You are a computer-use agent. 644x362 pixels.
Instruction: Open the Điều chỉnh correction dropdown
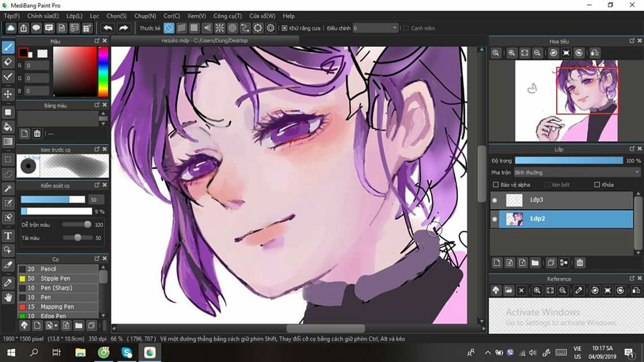375,28
